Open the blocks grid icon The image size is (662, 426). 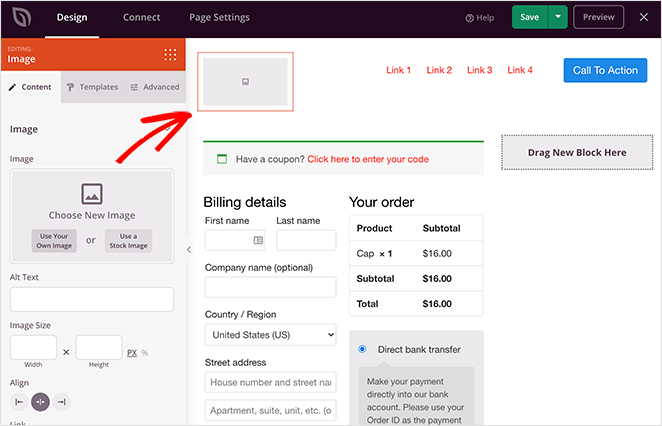tap(170, 54)
